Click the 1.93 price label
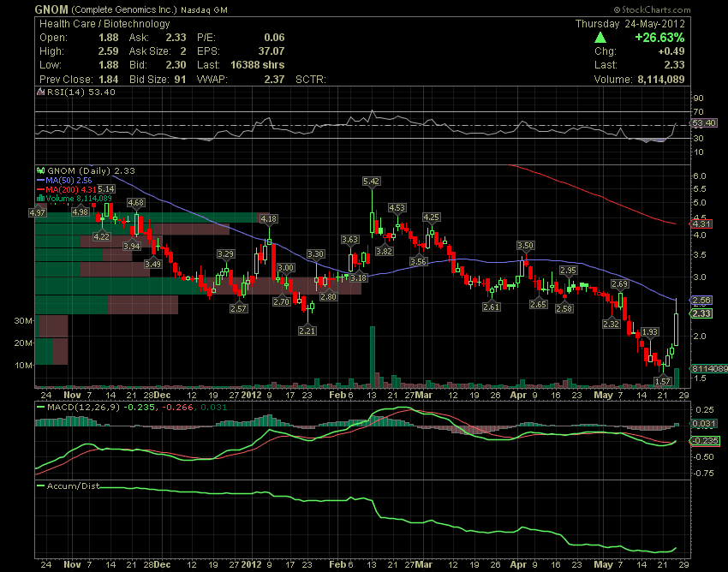This screenshot has width=728, height=572. pos(649,331)
